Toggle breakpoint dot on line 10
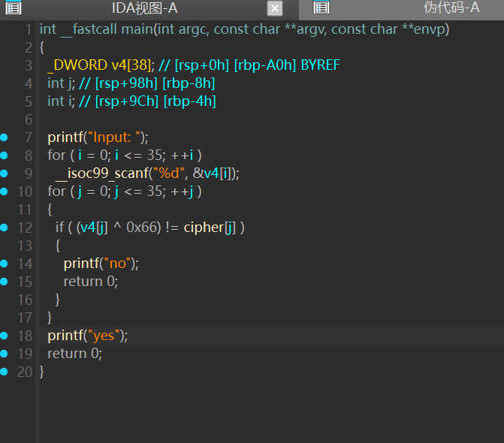This screenshot has width=504, height=443. click(x=4, y=191)
